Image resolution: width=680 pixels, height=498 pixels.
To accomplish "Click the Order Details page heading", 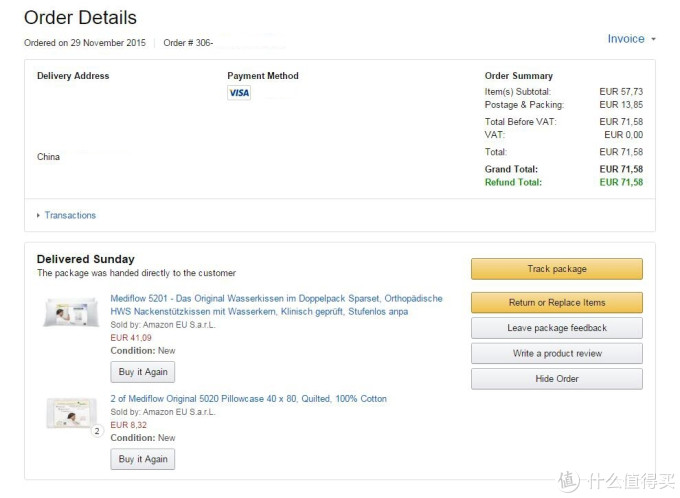I will point(80,18).
